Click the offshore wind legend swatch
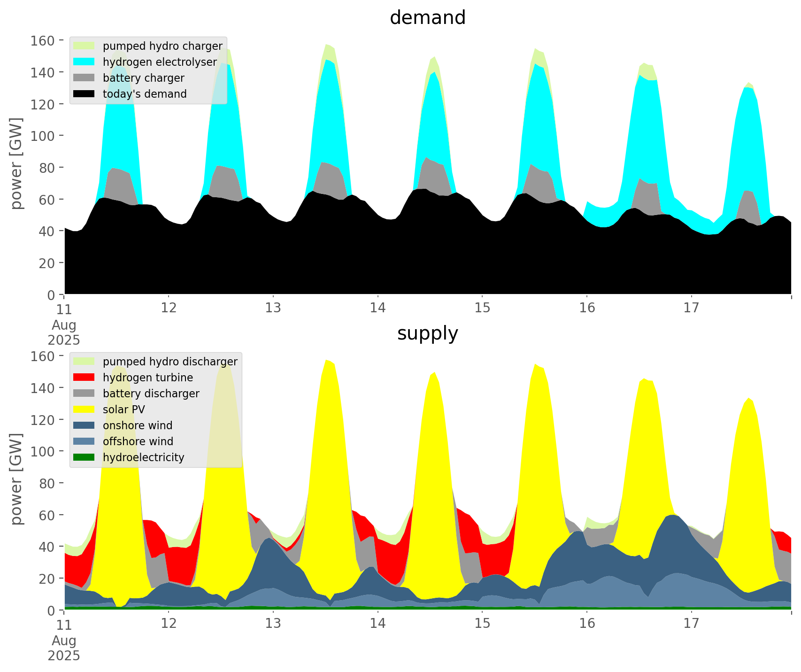This screenshot has width=801, height=672. pos(84,441)
